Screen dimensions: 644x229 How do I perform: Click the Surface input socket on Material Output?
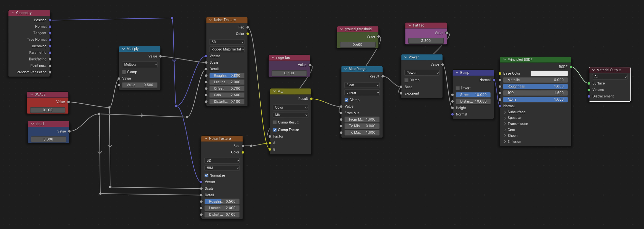589,83
